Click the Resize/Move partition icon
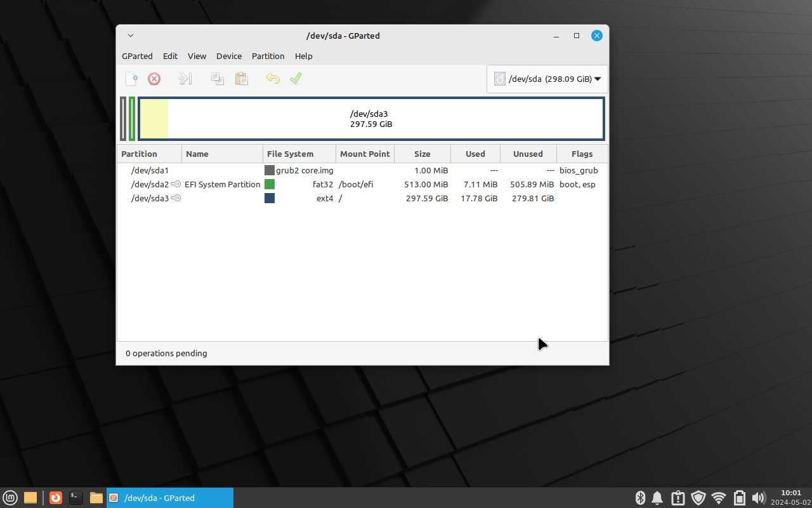 (x=185, y=79)
